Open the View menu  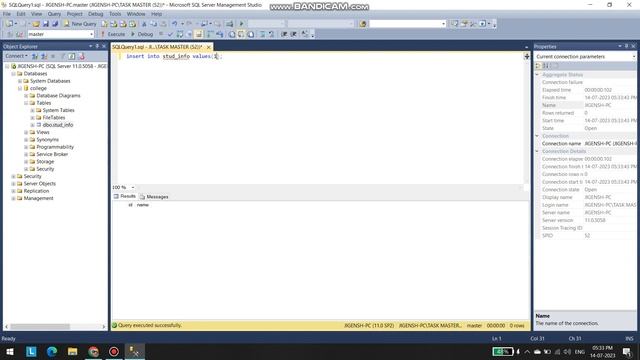click(x=36, y=14)
